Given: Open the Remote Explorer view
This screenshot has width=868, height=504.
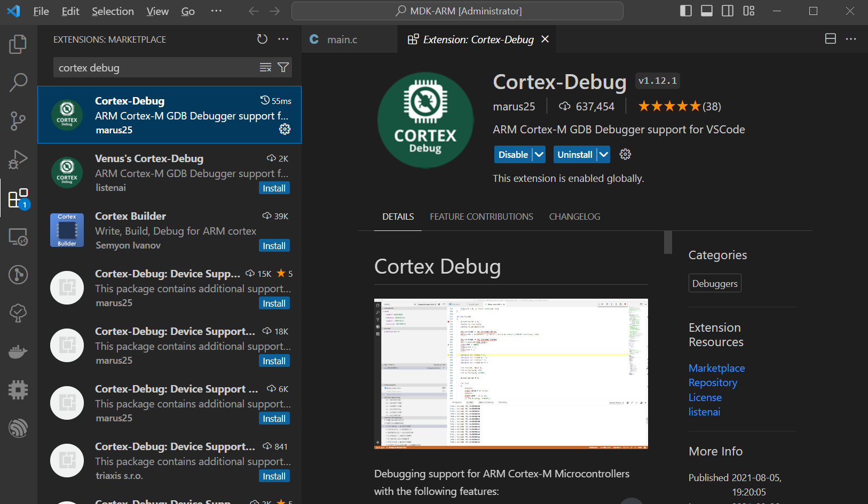Looking at the screenshot, I should click(x=18, y=236).
